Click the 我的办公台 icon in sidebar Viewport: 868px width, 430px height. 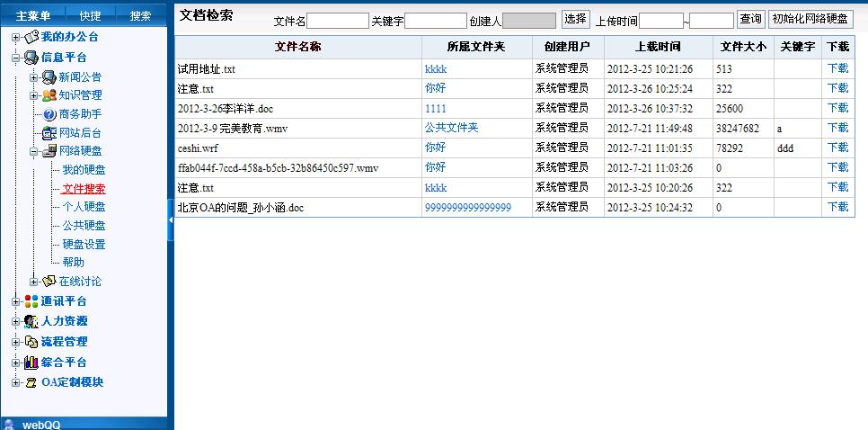tap(31, 37)
